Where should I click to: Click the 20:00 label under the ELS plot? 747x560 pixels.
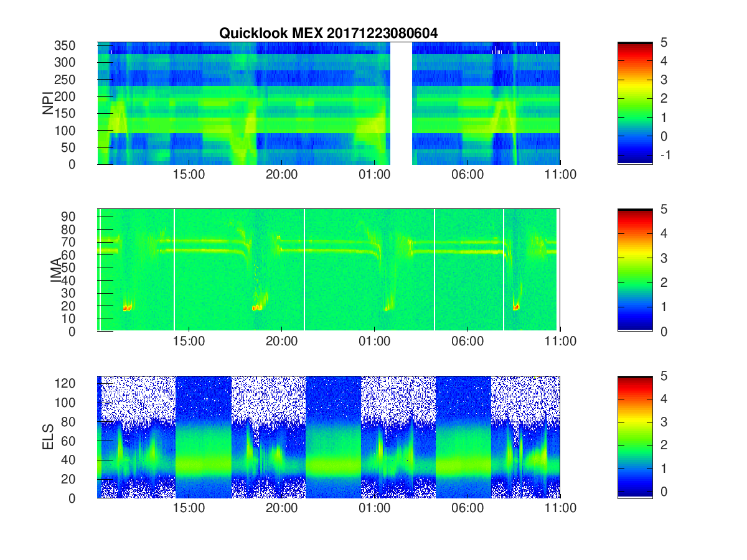282,508
